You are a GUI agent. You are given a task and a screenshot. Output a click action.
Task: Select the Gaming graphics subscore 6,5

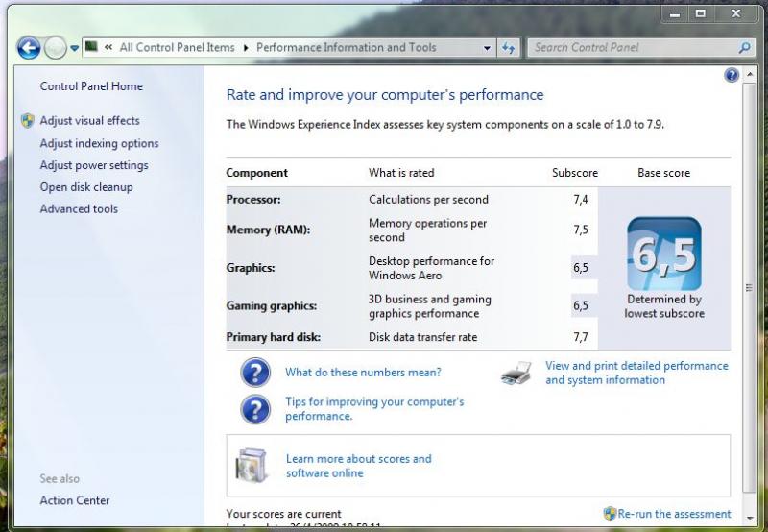coord(581,305)
